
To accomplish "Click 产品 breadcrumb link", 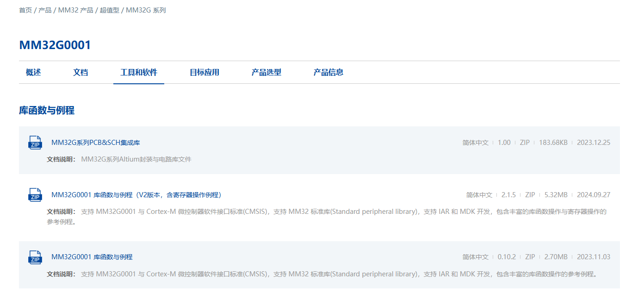I will [x=45, y=10].
